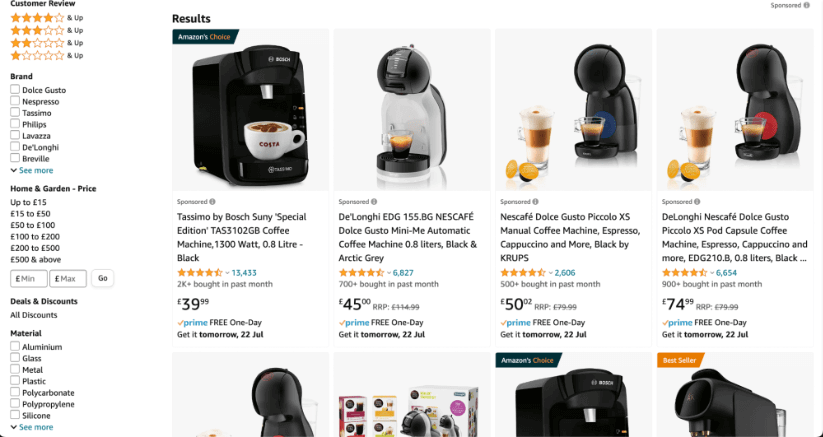
Task: Open the Nescafé Dolce Gusto Piccolo XS KRUPS thumbnail
Action: 573,110
